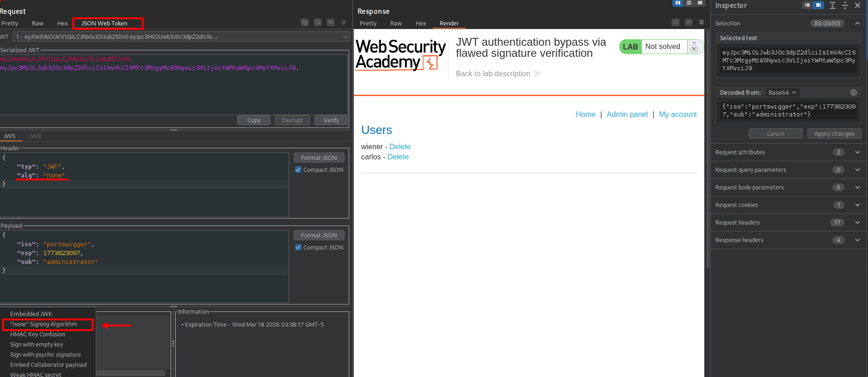Open the Request panel hamburger menu

point(344,22)
